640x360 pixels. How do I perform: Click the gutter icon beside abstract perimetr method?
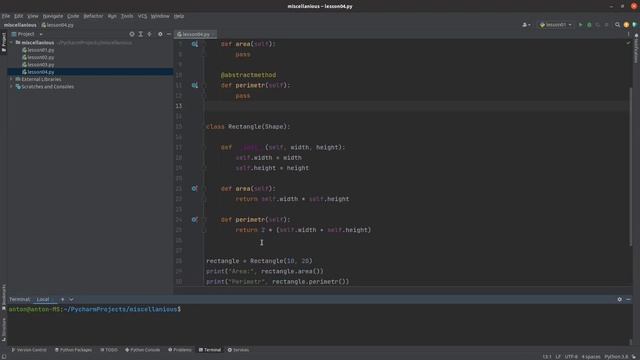tap(195, 85)
